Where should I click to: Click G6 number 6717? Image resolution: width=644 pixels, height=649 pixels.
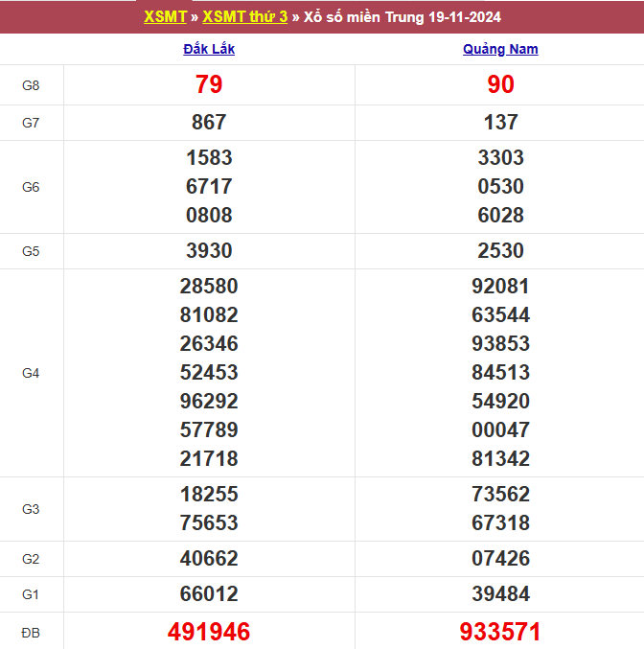pos(209,186)
